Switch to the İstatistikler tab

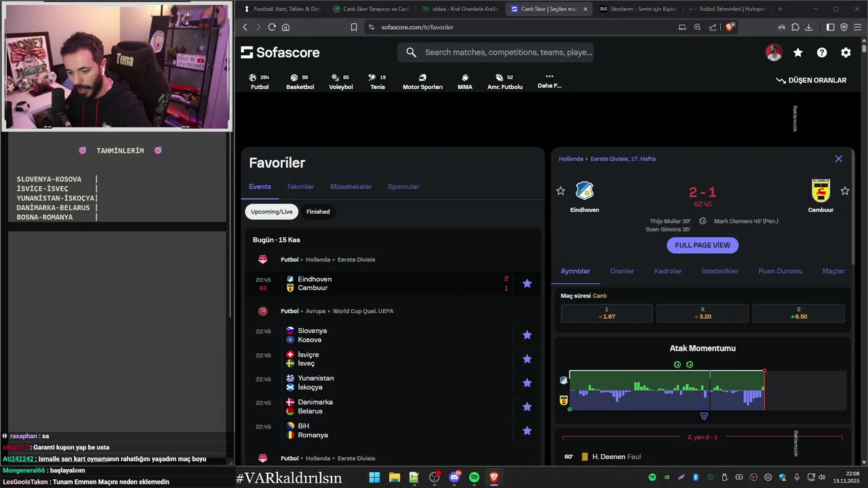[720, 271]
